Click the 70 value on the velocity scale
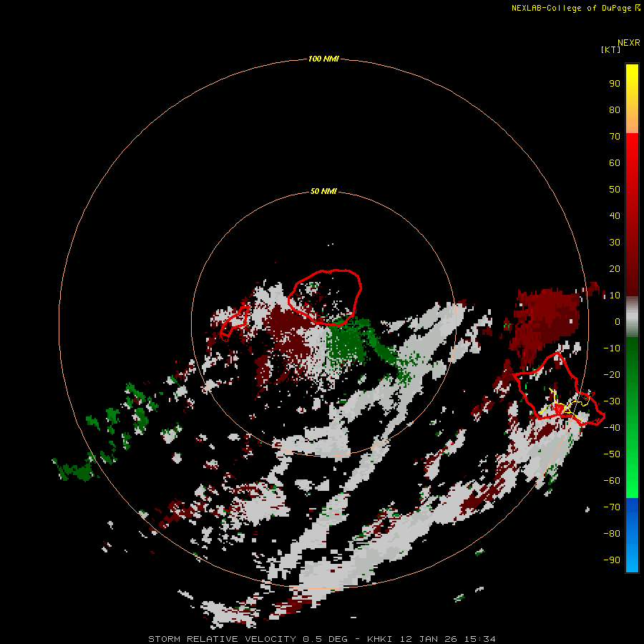 point(615,137)
